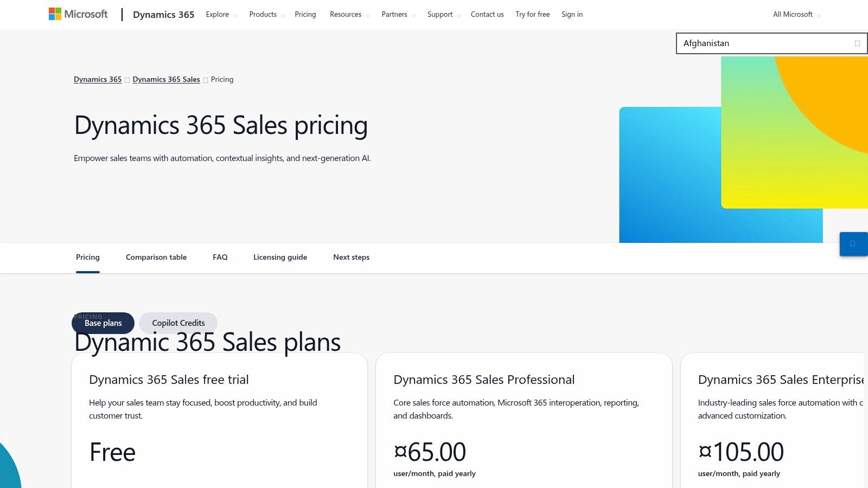Open the Partners dropdown

[397, 14]
